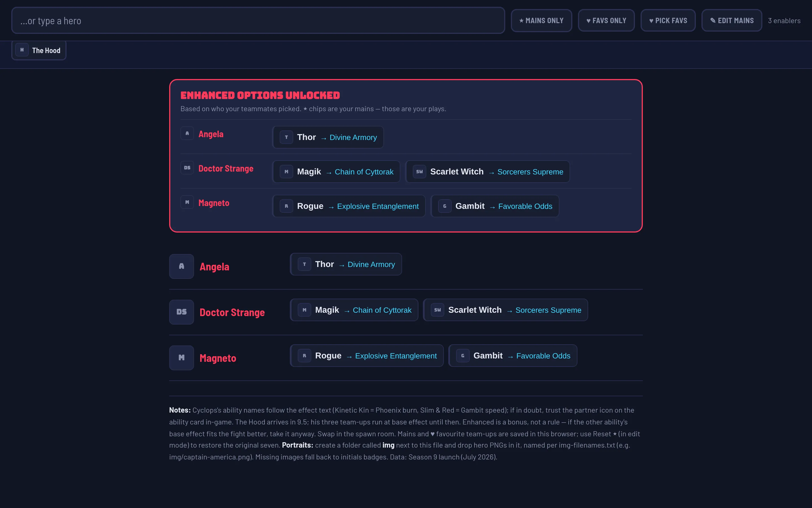
Task: Click Gambit G badge in lower list
Action: click(463, 356)
